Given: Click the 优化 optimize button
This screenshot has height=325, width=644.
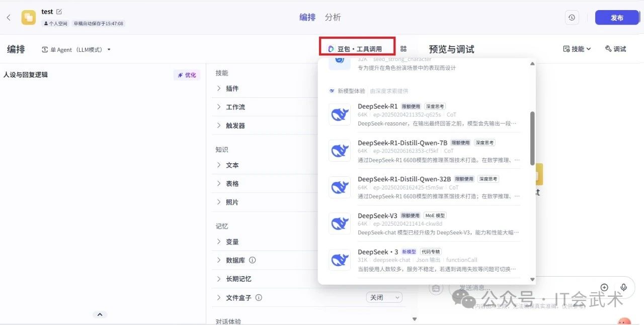Looking at the screenshot, I should click(187, 75).
